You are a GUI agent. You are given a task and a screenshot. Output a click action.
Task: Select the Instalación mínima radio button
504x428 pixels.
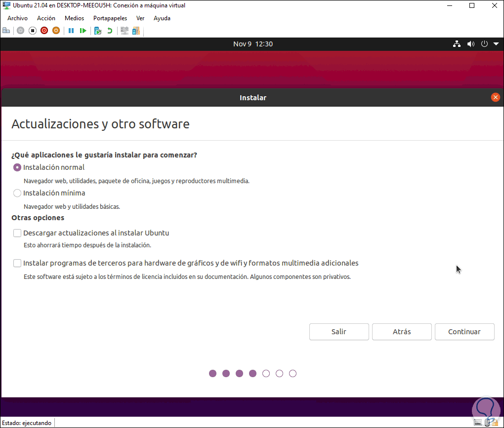tap(17, 193)
